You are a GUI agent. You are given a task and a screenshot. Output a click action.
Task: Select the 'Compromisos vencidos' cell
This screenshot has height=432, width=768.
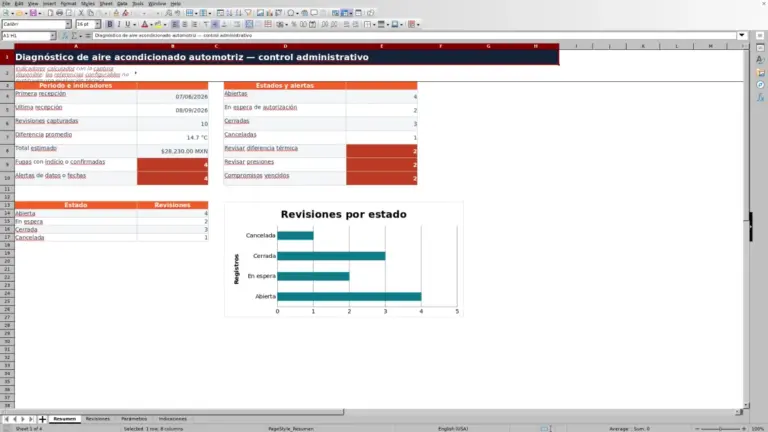click(x=285, y=178)
